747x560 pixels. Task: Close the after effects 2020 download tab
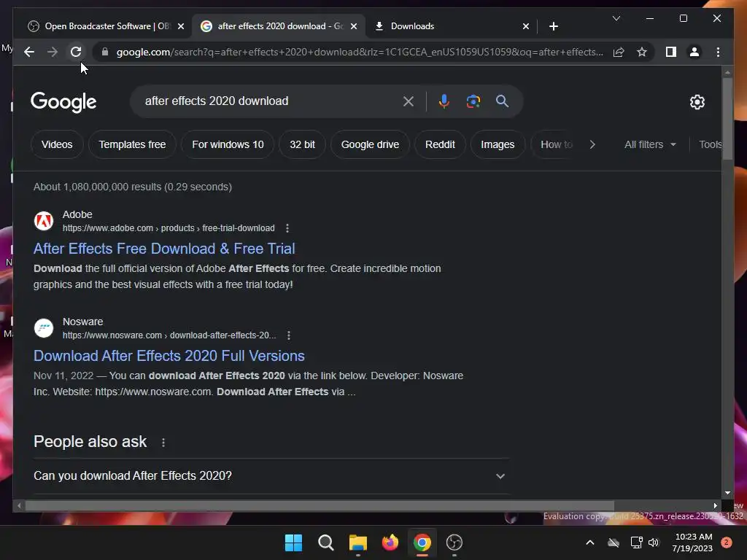pyautogui.click(x=354, y=26)
